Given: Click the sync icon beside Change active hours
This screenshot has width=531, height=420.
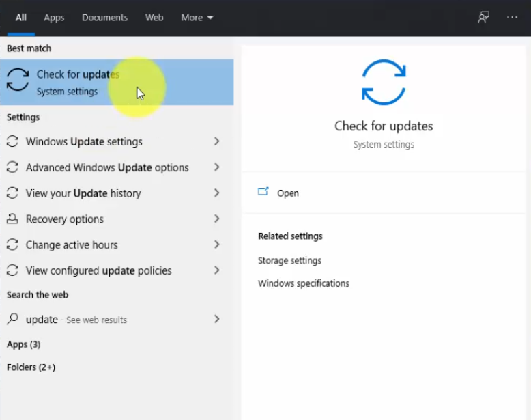Looking at the screenshot, I should 12,244.
